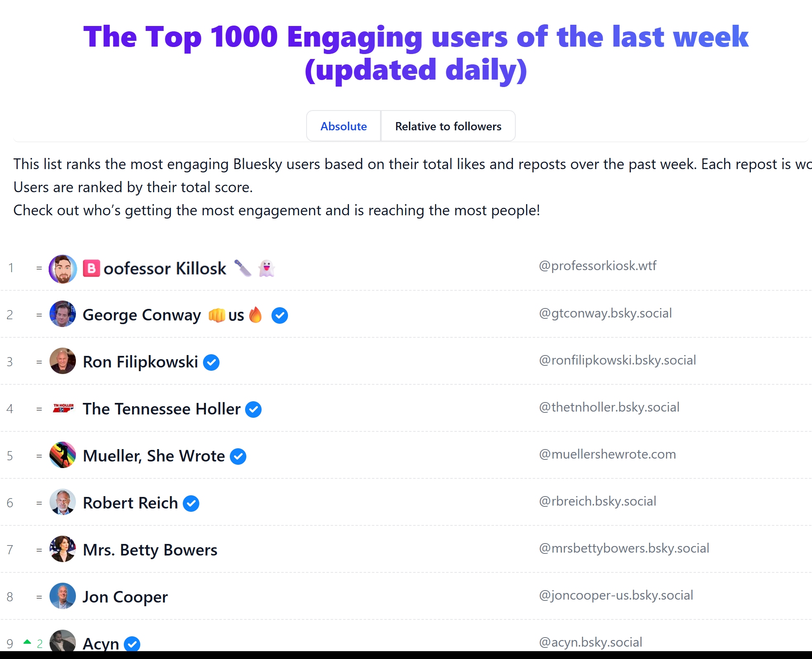The image size is (812, 659).
Task: Click The Tennessee Holler verified badge
Action: (x=253, y=410)
